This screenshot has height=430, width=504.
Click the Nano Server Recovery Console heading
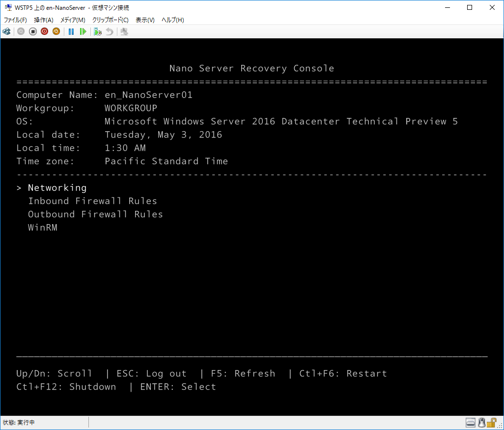[x=252, y=68]
